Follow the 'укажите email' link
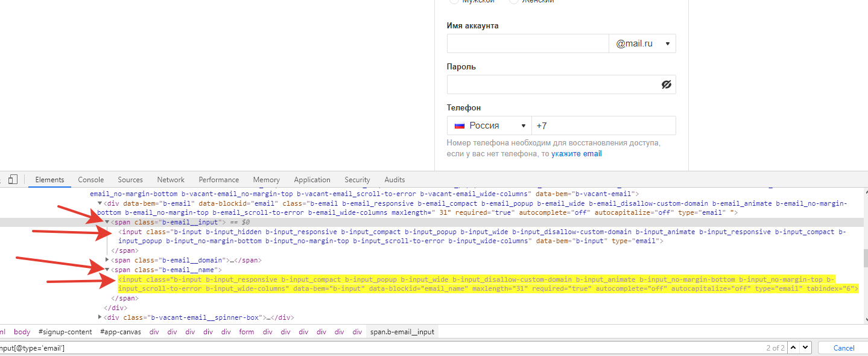This screenshot has width=868, height=356. click(x=576, y=153)
